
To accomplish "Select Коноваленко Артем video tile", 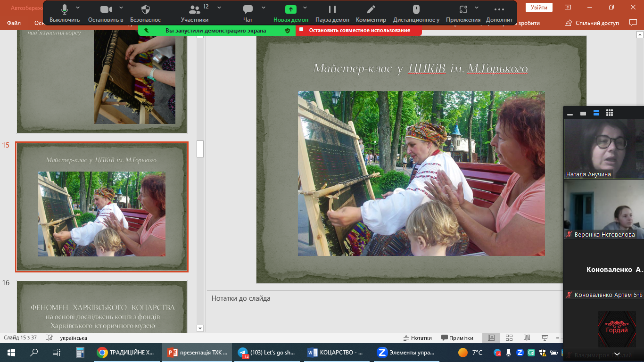I will click(x=604, y=270).
